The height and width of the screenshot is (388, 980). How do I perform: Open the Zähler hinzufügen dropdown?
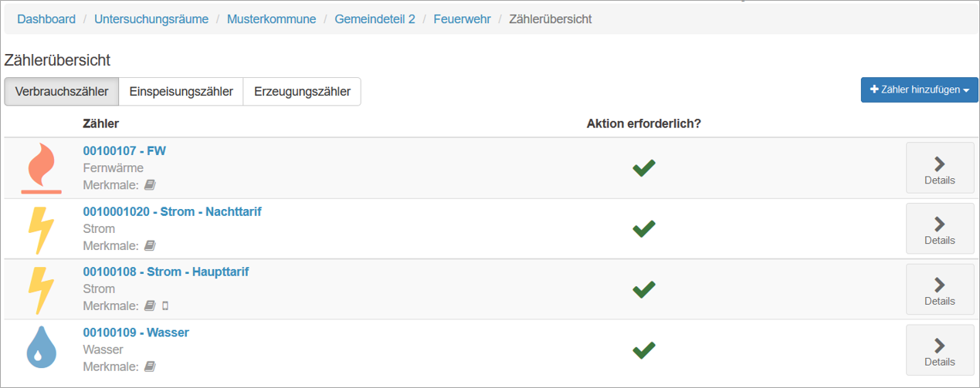point(919,90)
